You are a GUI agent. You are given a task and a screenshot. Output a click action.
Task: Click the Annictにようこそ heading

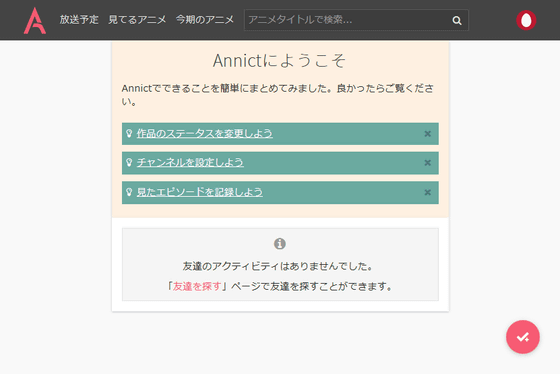(280, 60)
